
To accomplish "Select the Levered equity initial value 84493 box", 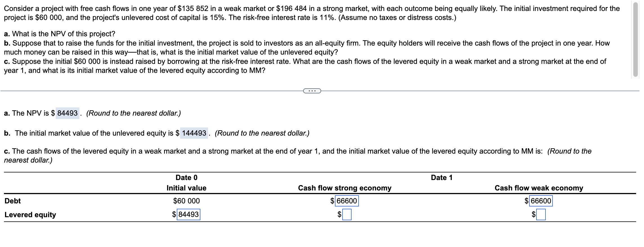I will 189,215.
